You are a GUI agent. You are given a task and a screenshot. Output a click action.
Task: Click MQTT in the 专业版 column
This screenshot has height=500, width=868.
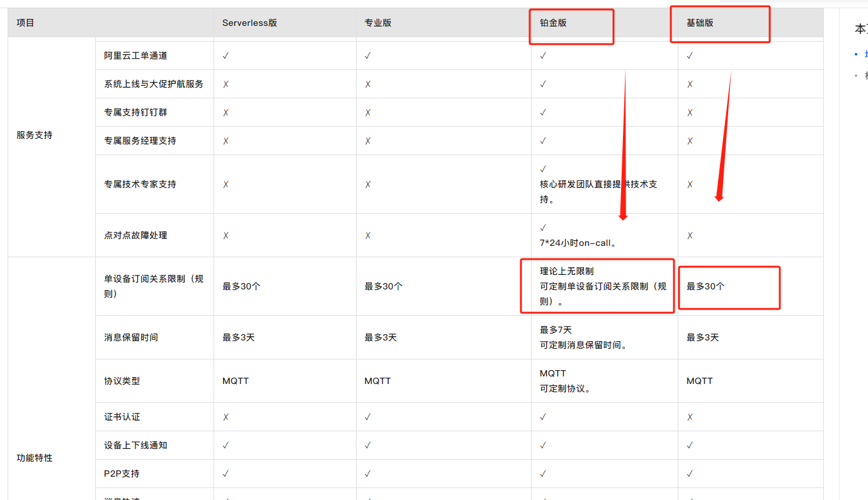click(378, 381)
